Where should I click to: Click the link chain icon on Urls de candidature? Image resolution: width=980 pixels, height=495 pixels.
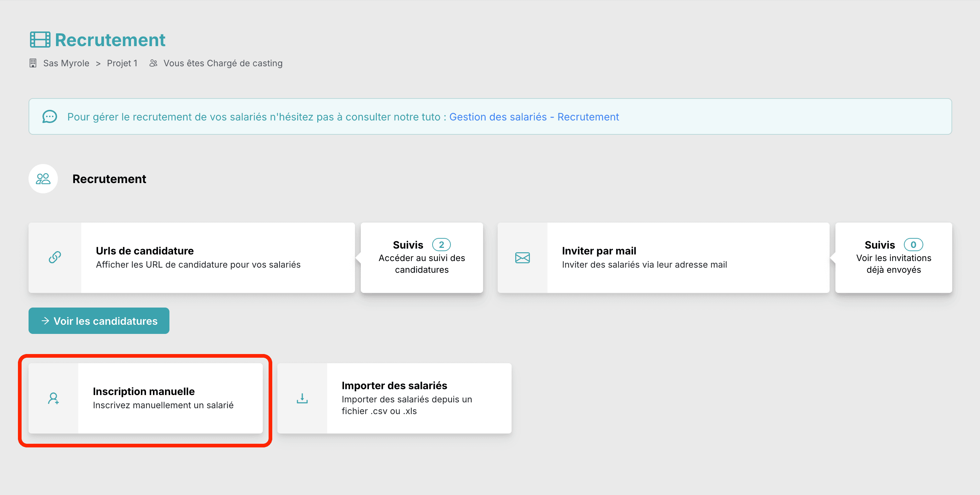[55, 258]
